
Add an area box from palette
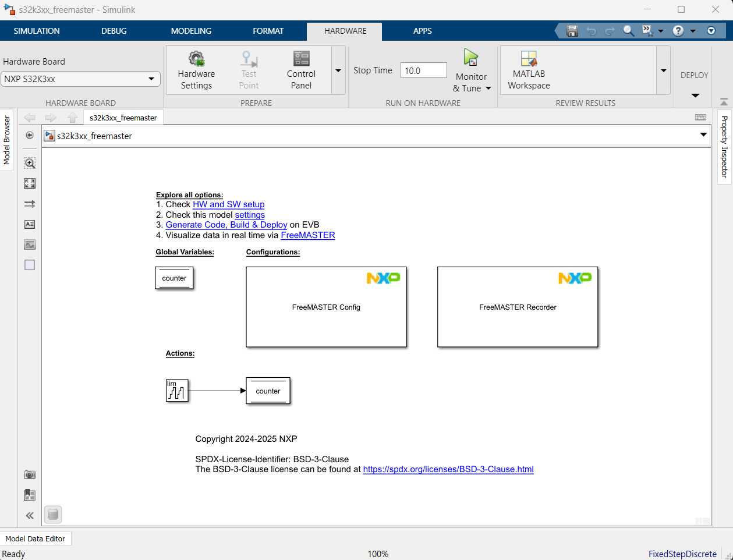[x=30, y=265]
